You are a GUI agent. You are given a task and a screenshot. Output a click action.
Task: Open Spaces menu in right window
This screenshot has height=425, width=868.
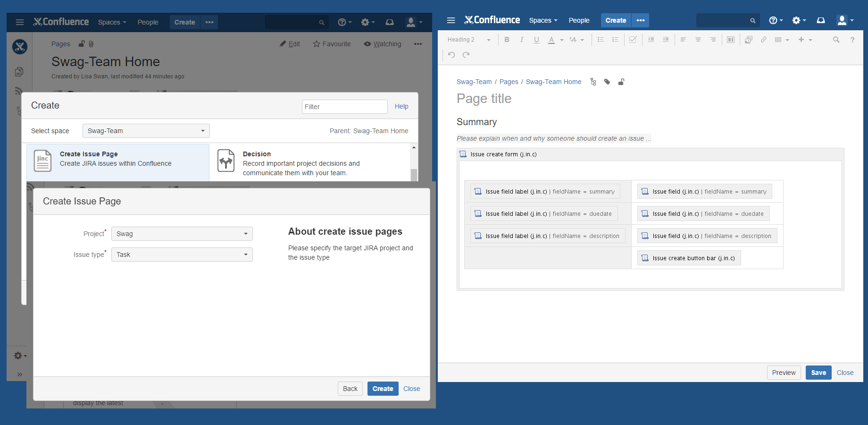coord(543,20)
